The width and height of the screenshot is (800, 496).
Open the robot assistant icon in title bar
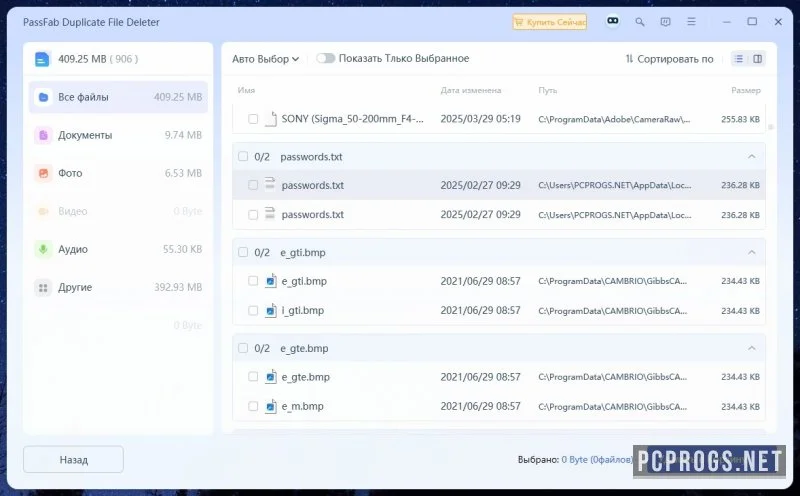tap(613, 21)
